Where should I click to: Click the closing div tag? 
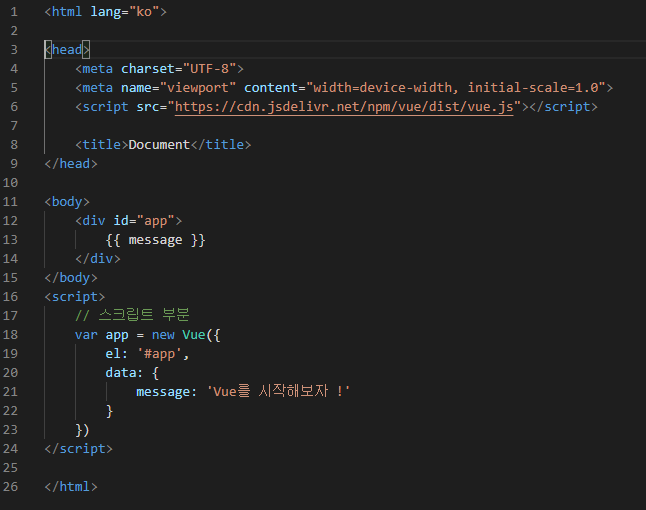98,259
